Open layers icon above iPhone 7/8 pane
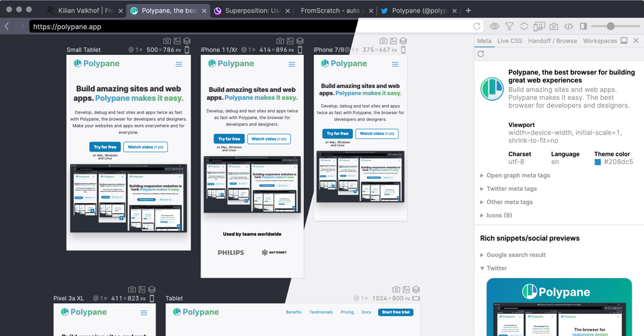 403,41
